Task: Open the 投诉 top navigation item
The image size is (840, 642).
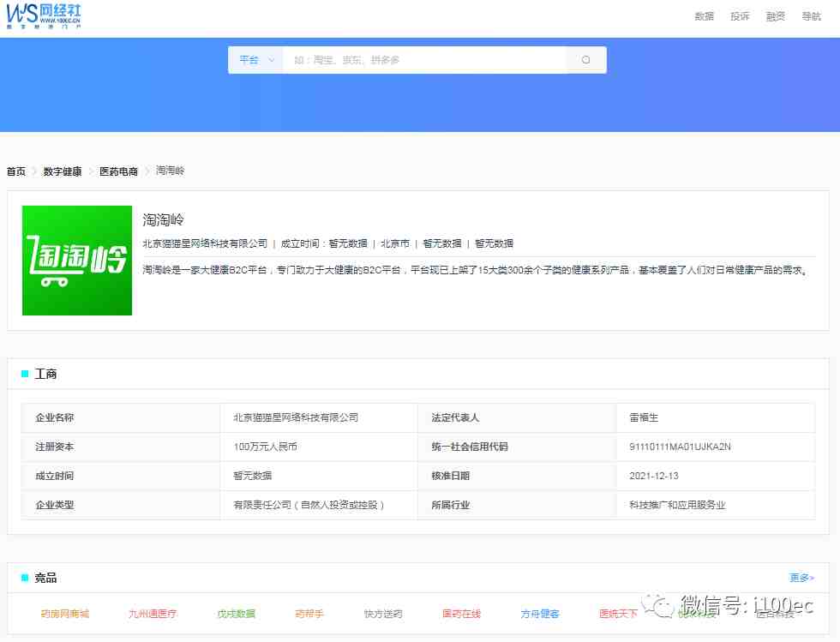Action: [740, 16]
